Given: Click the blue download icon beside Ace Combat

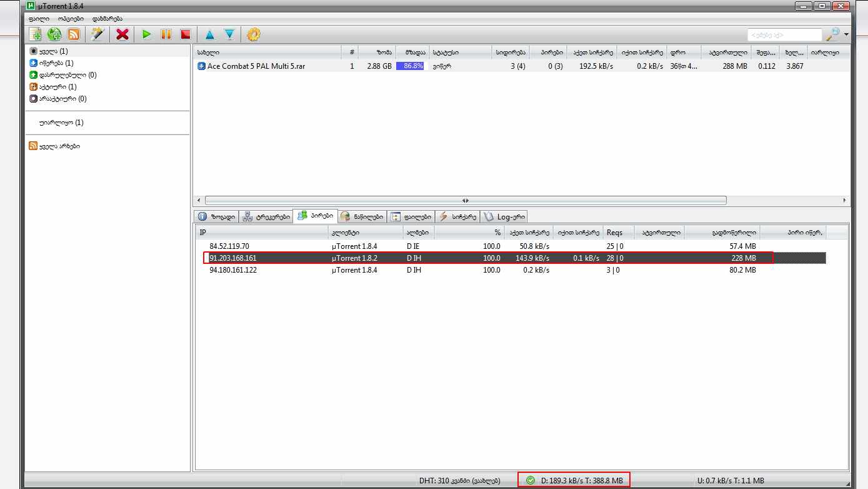Looking at the screenshot, I should (201, 66).
